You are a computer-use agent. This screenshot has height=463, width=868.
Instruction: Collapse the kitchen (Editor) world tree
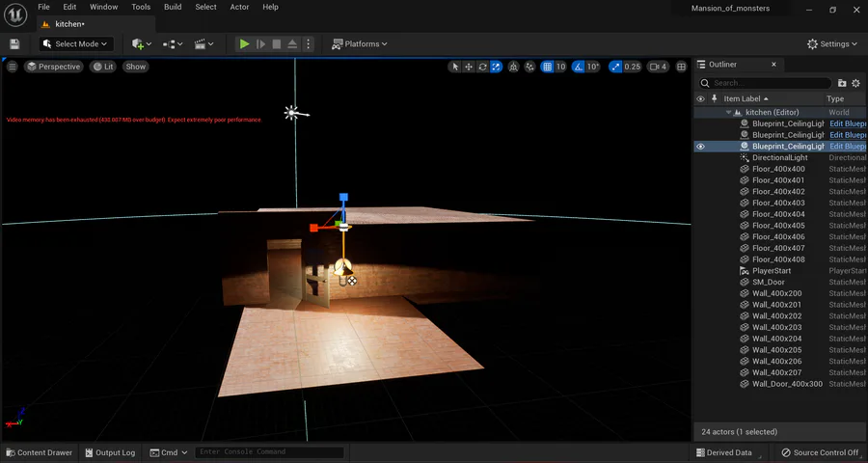coord(729,113)
